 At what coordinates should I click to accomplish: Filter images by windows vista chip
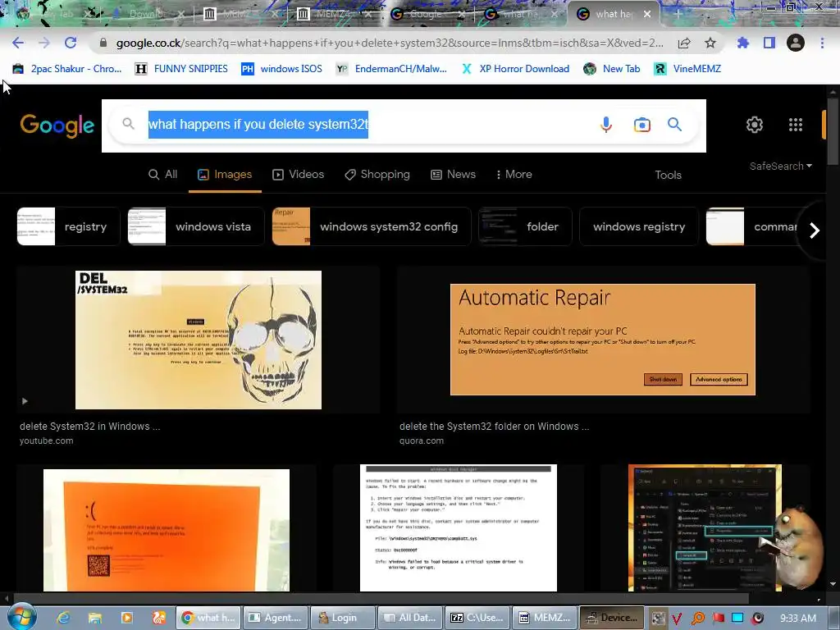[196, 226]
